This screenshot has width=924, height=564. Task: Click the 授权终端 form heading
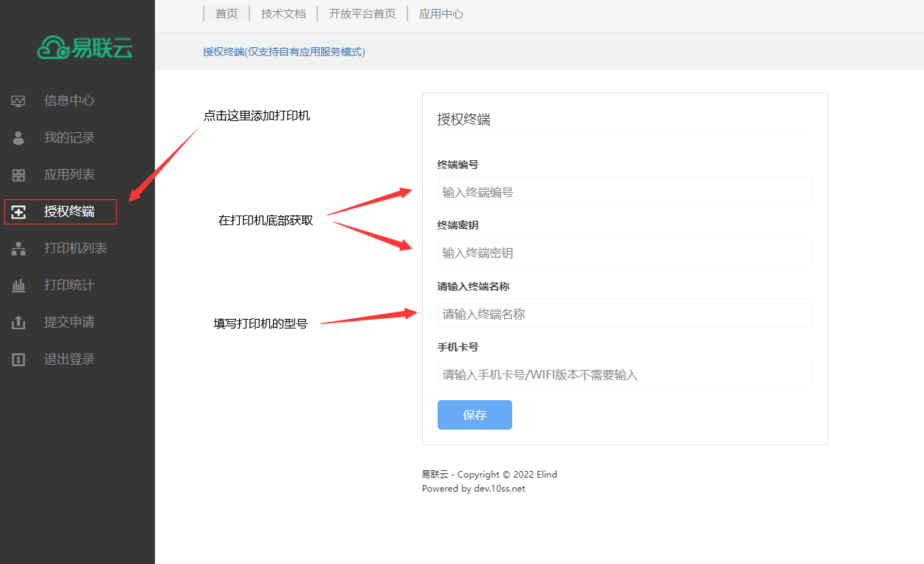click(464, 120)
